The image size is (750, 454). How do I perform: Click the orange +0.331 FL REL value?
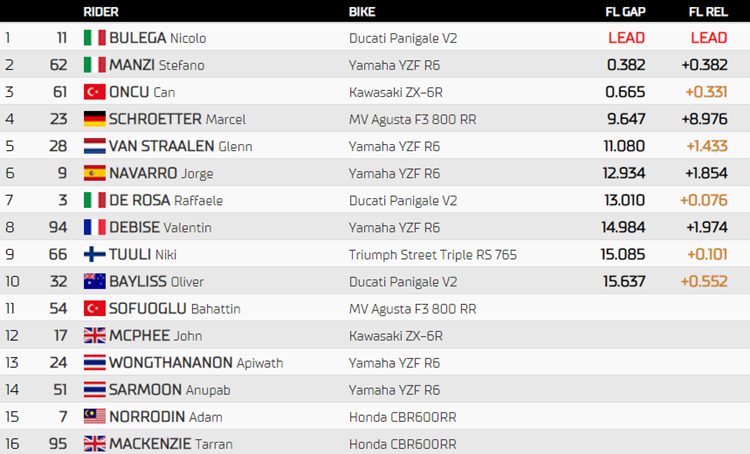point(706,92)
